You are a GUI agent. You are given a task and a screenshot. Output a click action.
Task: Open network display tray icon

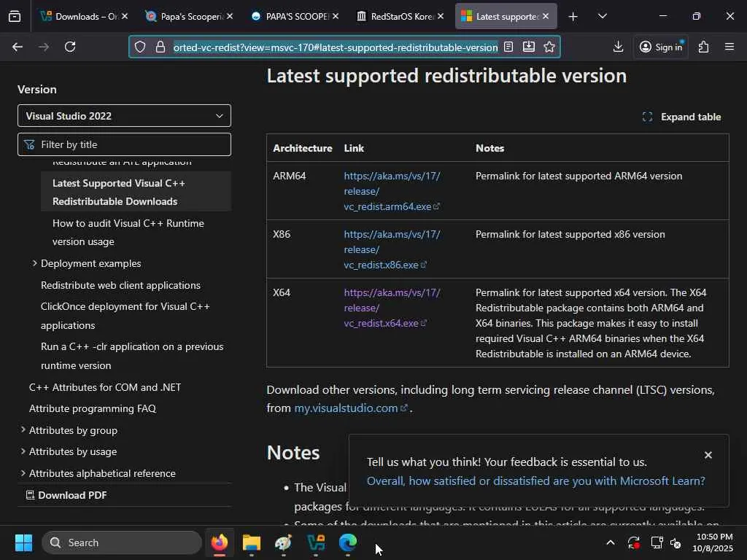coord(657,542)
